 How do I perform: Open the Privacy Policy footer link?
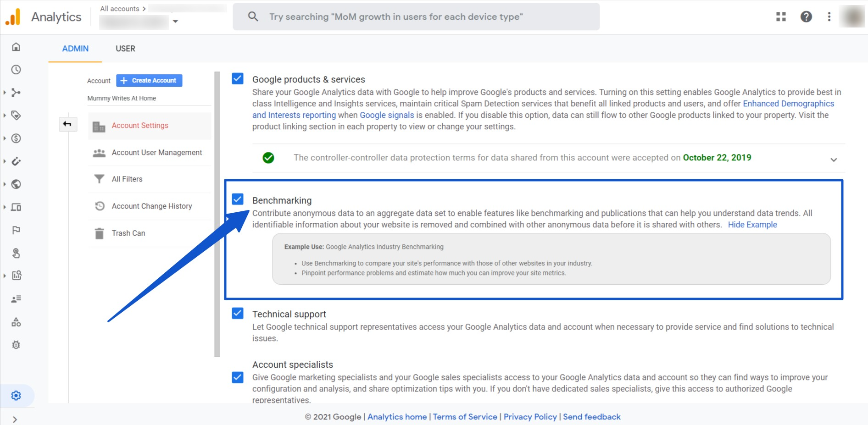pos(530,417)
